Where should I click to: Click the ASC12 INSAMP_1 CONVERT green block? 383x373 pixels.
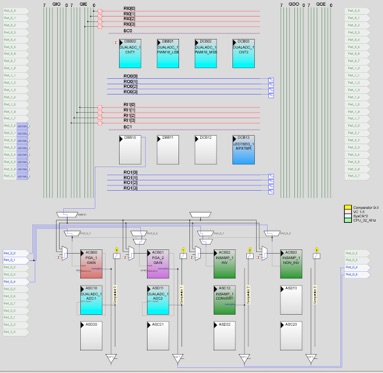pyautogui.click(x=224, y=300)
